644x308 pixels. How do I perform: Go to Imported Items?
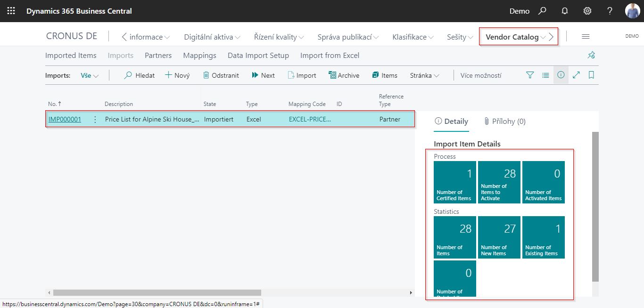[x=71, y=56]
